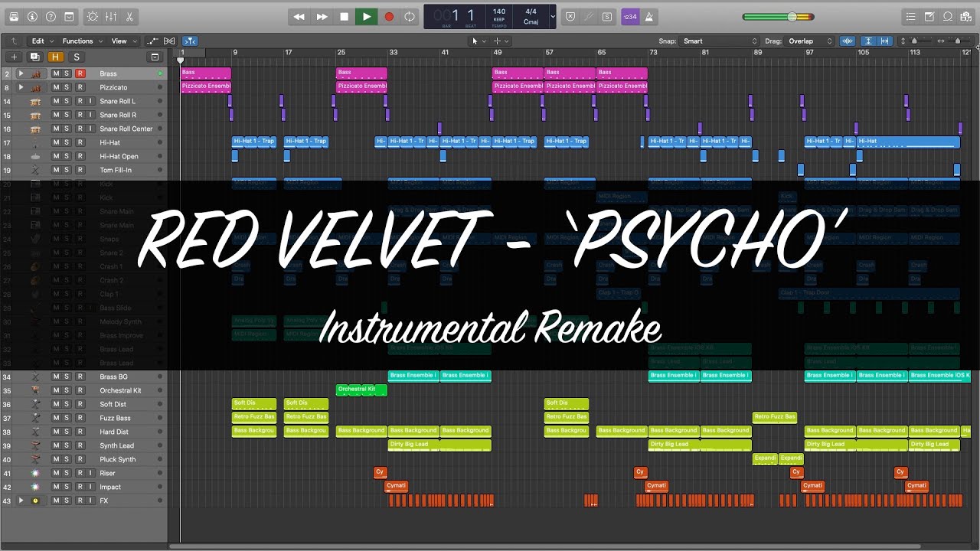
Task: Select the Tom Fill-In track name
Action: 116,170
